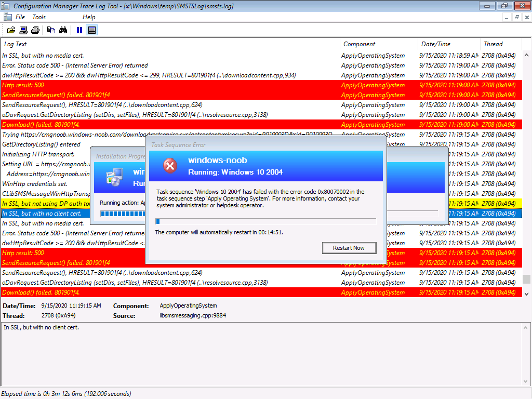Click the elapsed time status bar text
Image resolution: width=532 pixels, height=399 pixels.
tap(66, 394)
